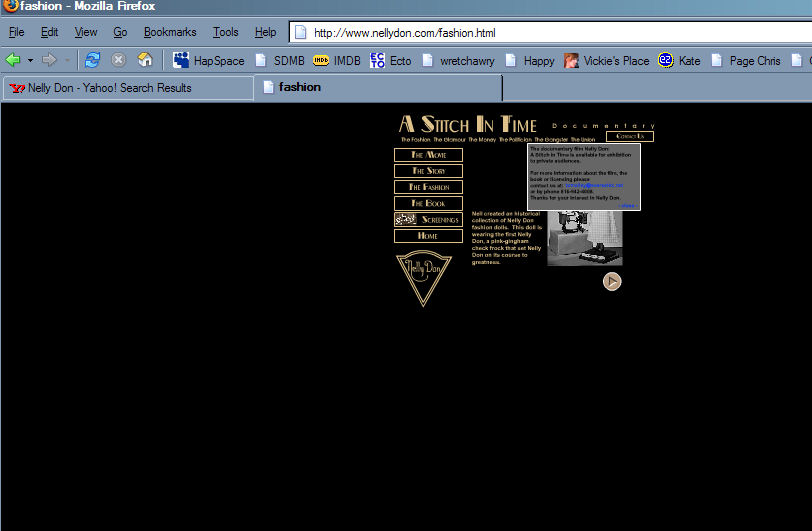Click The Book navigation button
This screenshot has height=531, width=812.
[428, 203]
